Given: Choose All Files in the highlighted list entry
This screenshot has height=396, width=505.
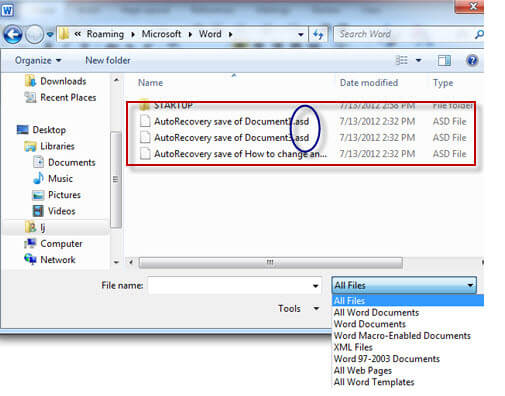Looking at the screenshot, I should pos(408,301).
